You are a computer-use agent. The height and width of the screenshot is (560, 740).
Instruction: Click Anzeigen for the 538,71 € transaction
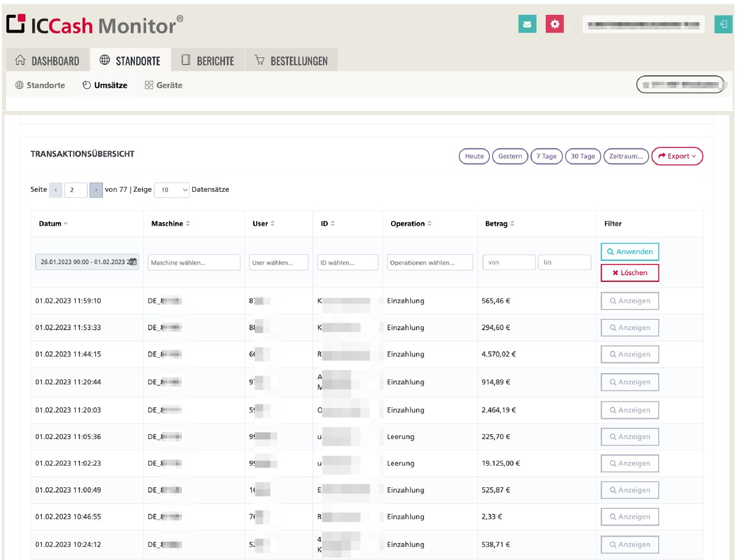(630, 545)
